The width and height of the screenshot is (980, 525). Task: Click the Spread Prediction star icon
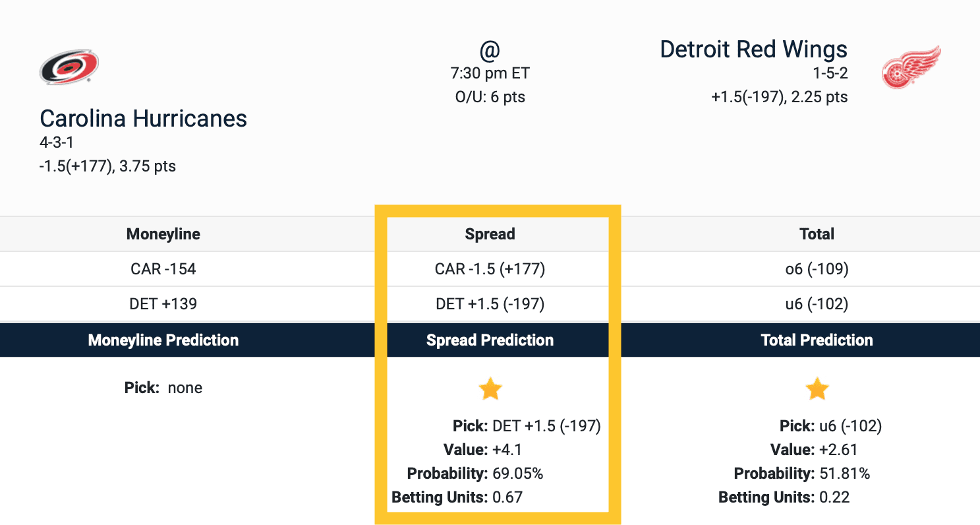click(x=490, y=389)
